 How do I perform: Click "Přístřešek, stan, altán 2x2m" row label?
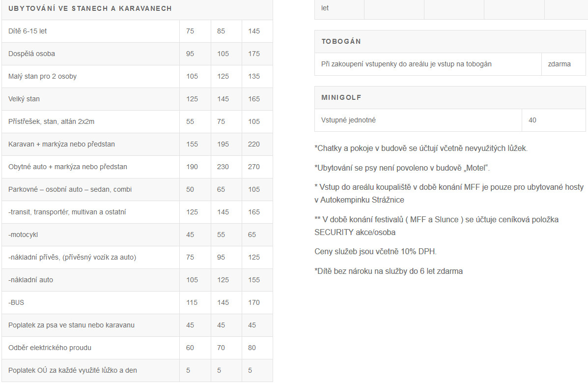click(x=51, y=121)
